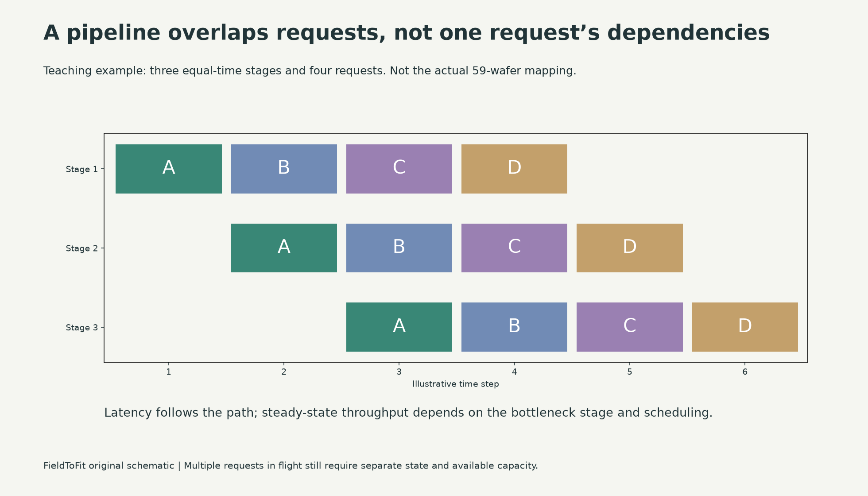Click the green A block in Stage 3
Screen dimensions: 868x496
click(399, 327)
